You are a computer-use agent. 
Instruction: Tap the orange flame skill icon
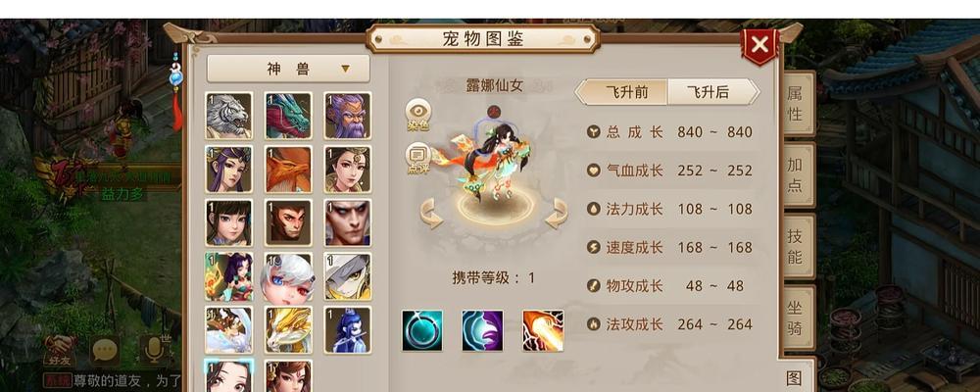(543, 330)
